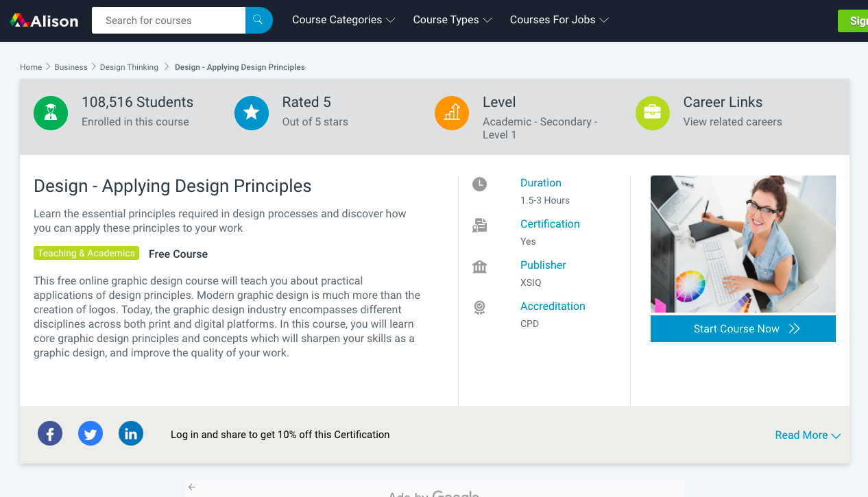This screenshot has width=868, height=497.
Task: Focus the Search for courses field
Action: tap(169, 20)
